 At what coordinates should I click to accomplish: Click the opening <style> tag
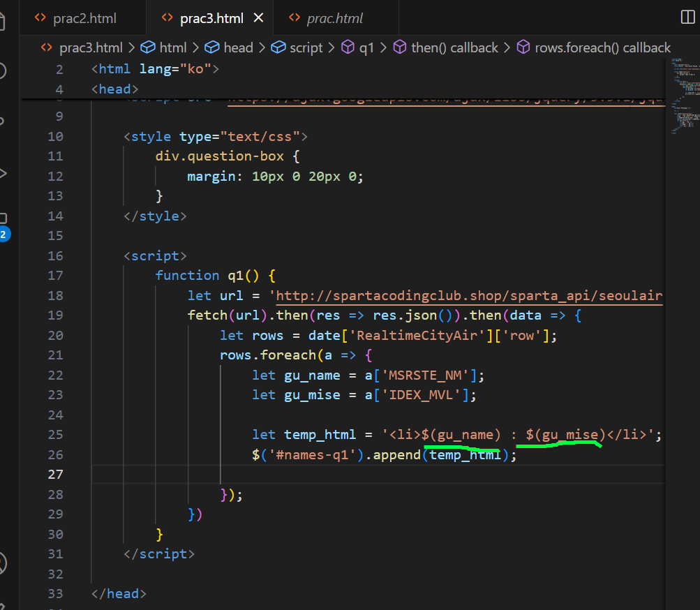click(215, 136)
